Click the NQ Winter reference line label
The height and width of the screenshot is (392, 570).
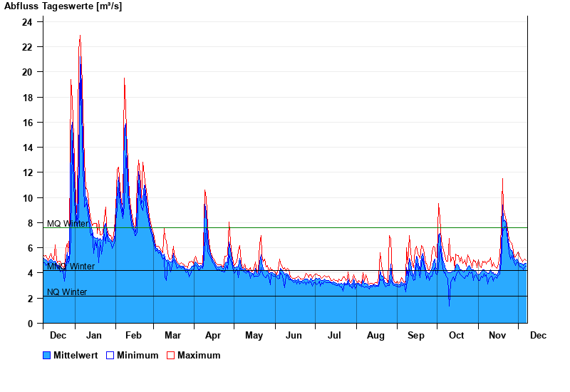pos(67,292)
